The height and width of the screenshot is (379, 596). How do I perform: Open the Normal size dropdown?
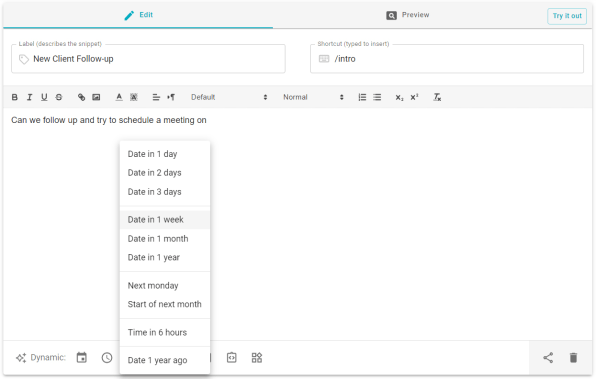tap(313, 97)
